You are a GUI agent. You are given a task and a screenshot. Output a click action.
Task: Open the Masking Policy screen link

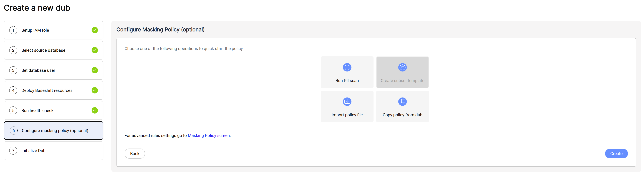pyautogui.click(x=208, y=136)
